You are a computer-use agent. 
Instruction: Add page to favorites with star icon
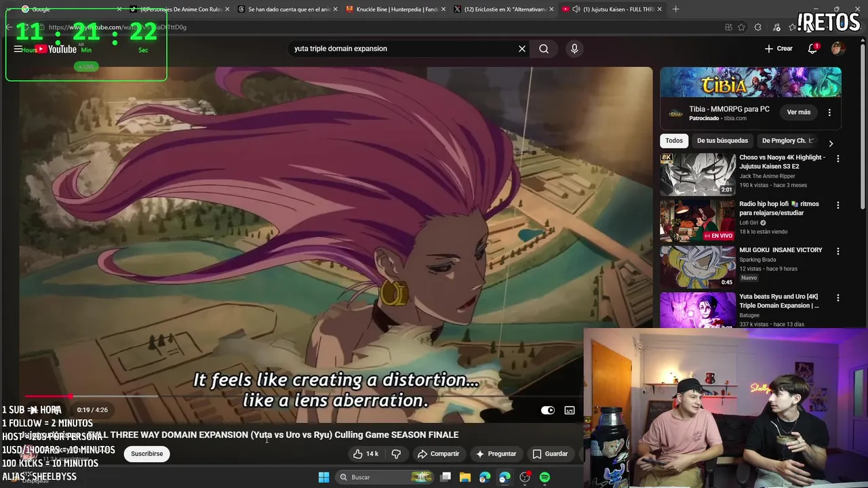[x=741, y=27]
